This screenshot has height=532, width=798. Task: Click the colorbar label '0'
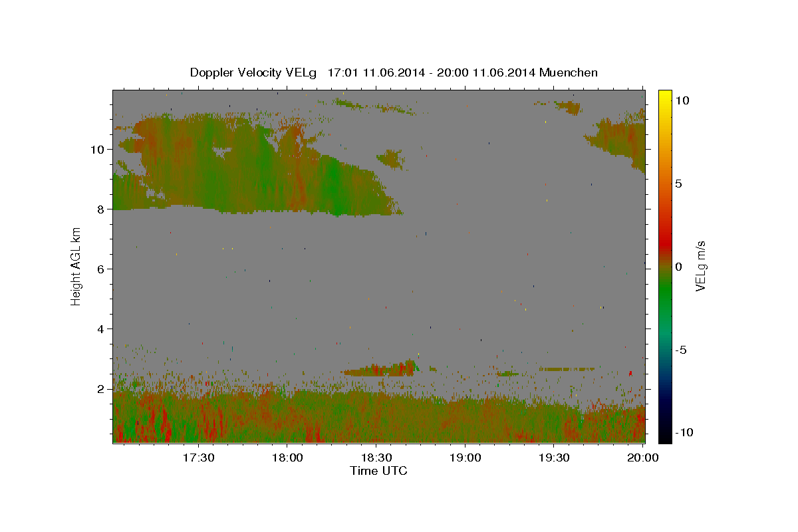(x=678, y=267)
